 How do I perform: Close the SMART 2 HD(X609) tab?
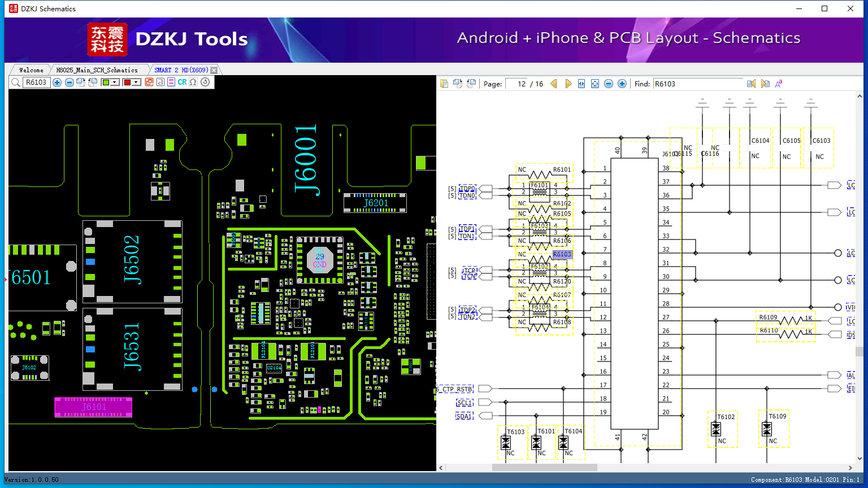pos(214,71)
